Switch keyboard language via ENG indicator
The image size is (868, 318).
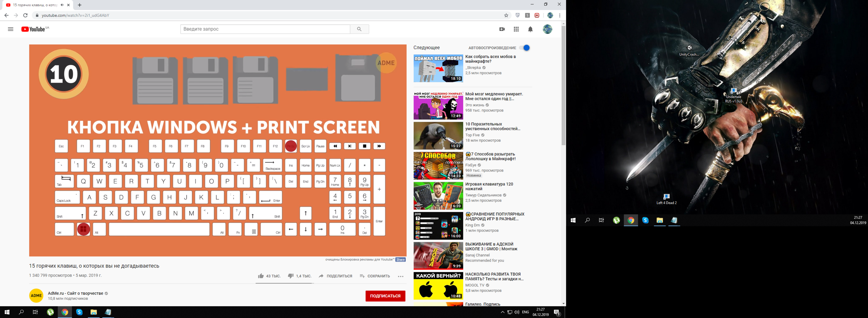pos(525,312)
